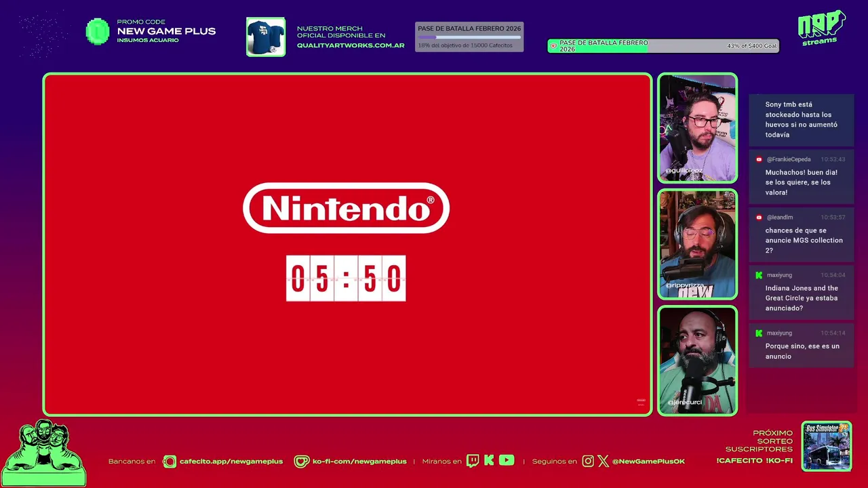Click the Twitch icon after Miranos en
Image resolution: width=868 pixels, height=488 pixels.
[x=473, y=461]
